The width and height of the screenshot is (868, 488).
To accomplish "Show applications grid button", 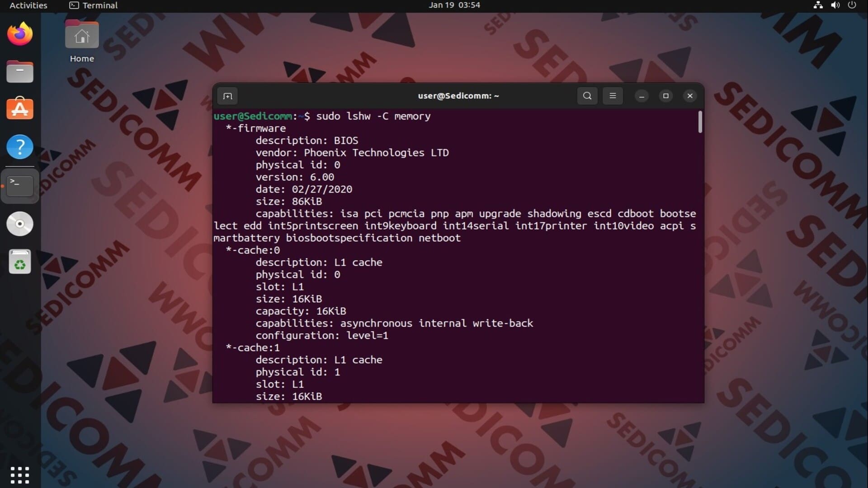I will point(20,475).
